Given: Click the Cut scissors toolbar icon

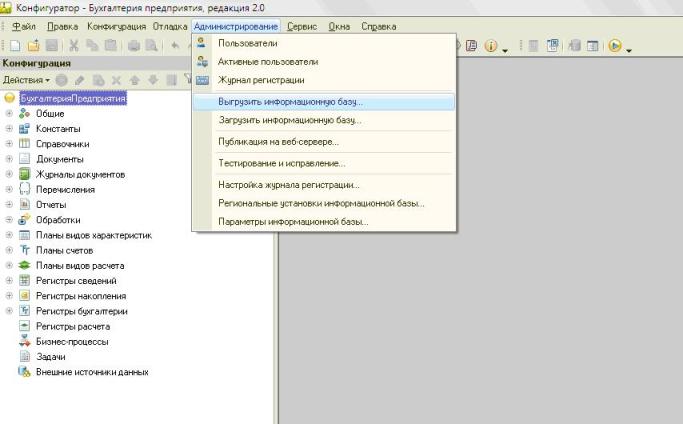Looking at the screenshot, I should [x=74, y=45].
